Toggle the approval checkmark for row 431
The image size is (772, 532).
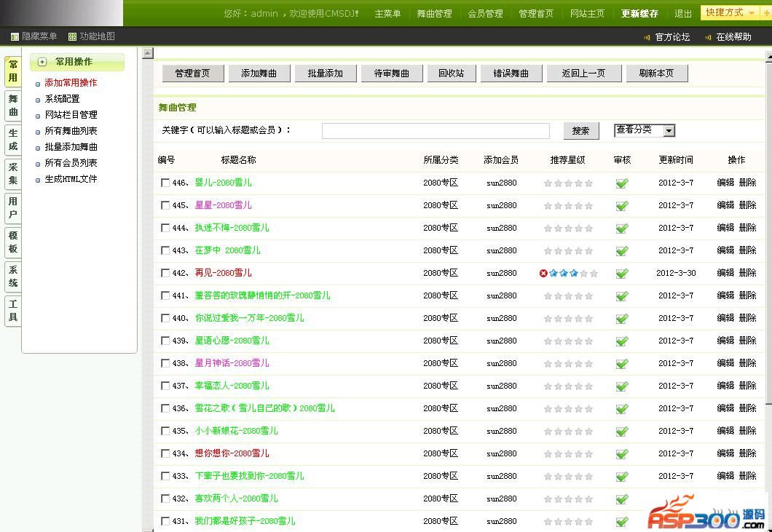pos(622,522)
